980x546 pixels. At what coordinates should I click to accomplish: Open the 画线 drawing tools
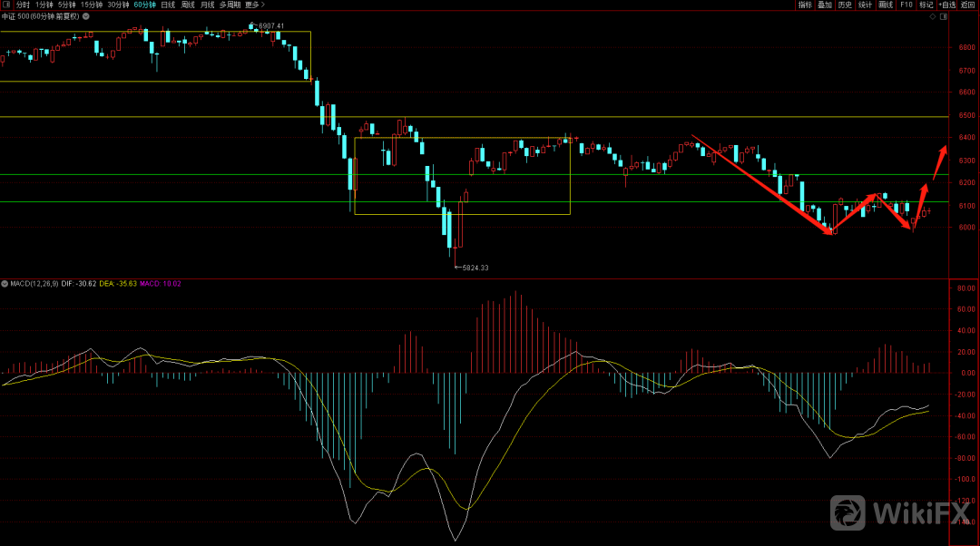tap(886, 5)
